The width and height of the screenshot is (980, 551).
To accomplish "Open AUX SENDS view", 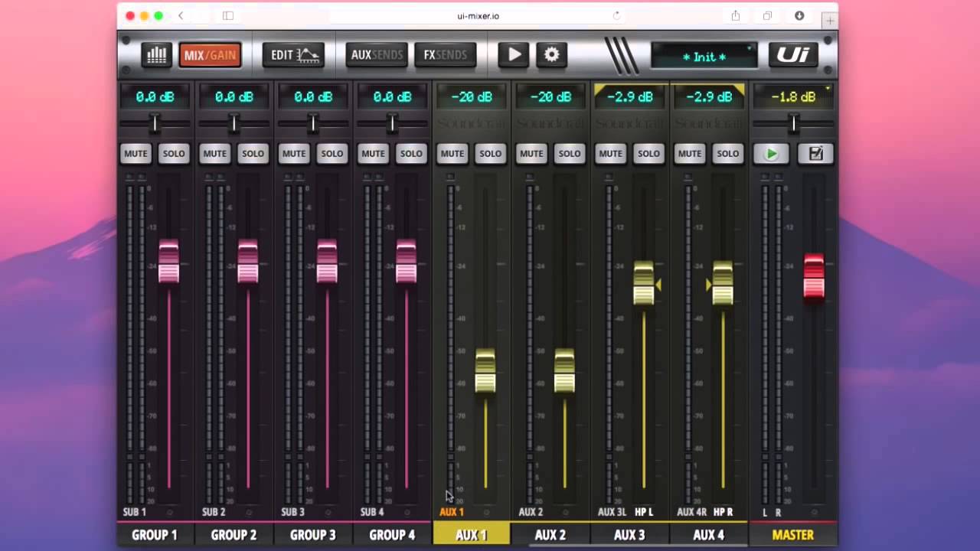I will pyautogui.click(x=376, y=55).
